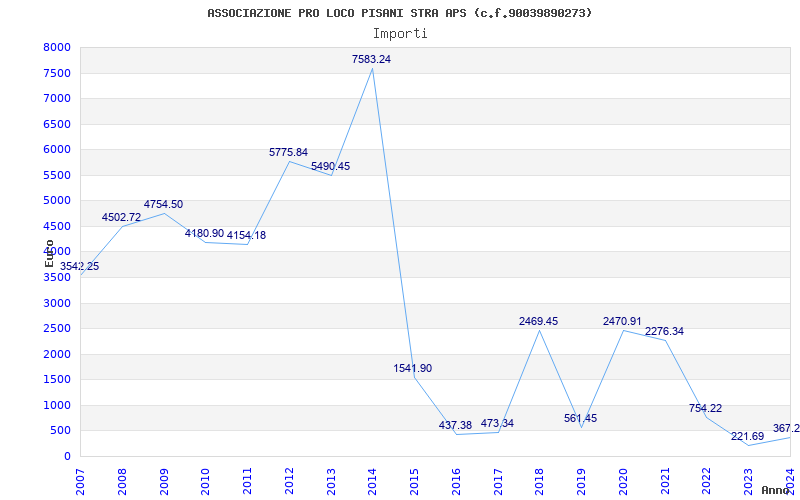Select the 2010 year axis label

click(206, 481)
